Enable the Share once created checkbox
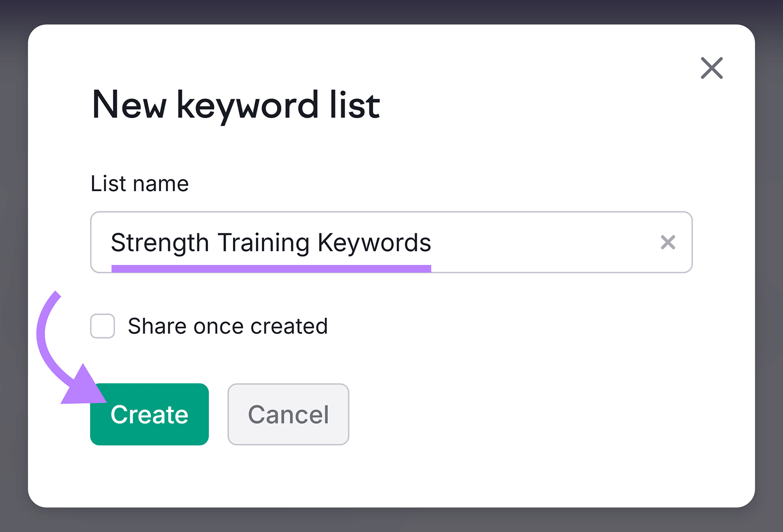The height and width of the screenshot is (532, 783). point(102,326)
